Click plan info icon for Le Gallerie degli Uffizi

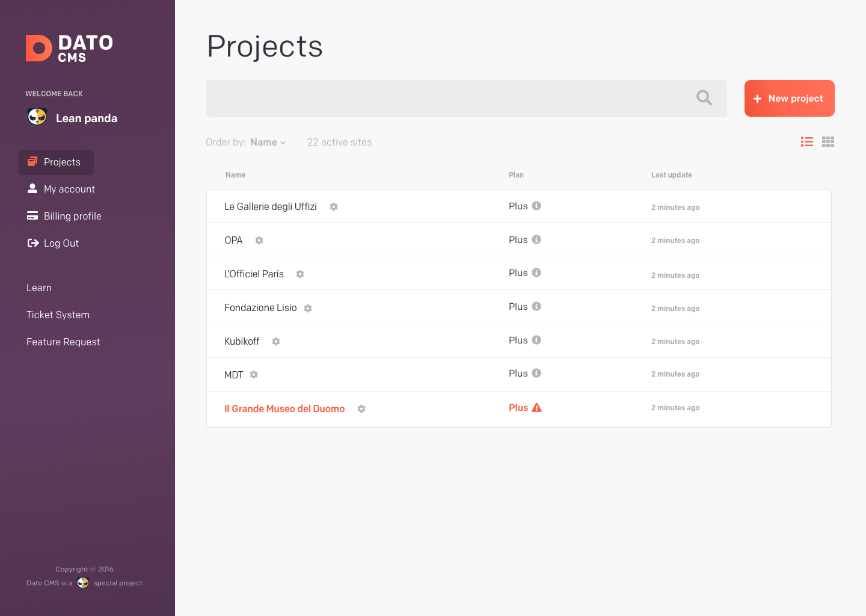click(536, 206)
